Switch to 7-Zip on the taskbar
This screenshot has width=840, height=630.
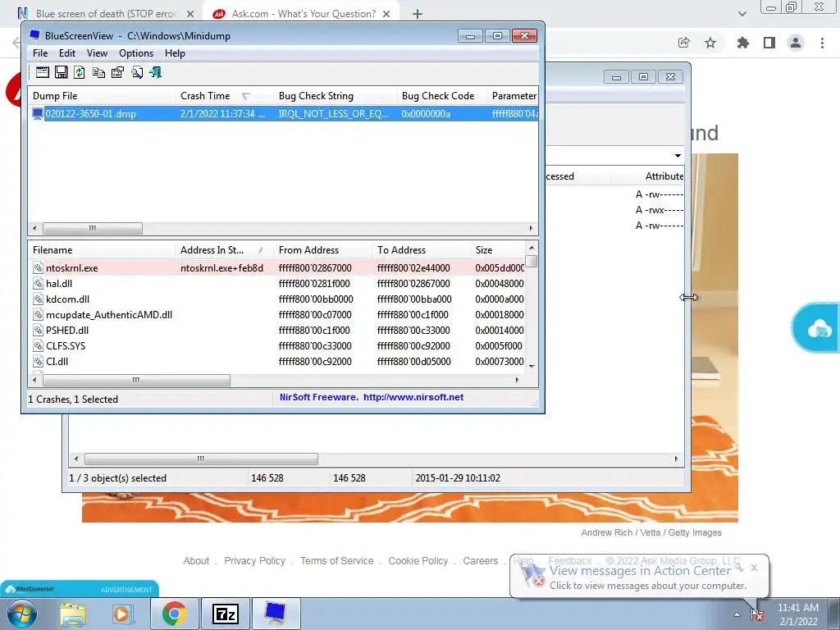coord(225,614)
